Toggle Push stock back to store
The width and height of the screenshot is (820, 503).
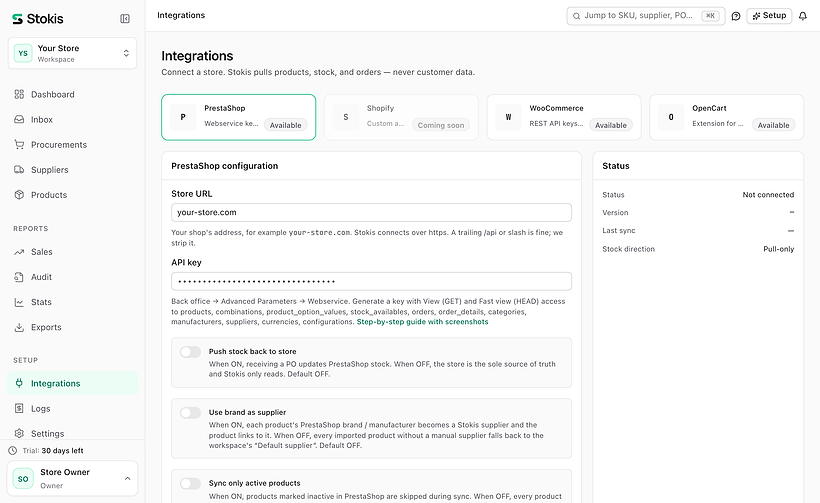click(x=190, y=352)
